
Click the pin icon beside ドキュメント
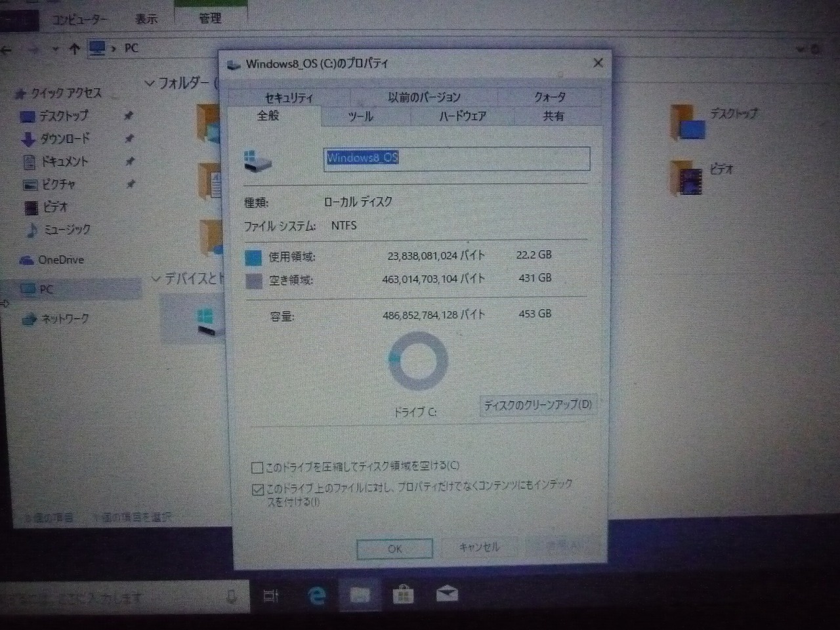130,161
